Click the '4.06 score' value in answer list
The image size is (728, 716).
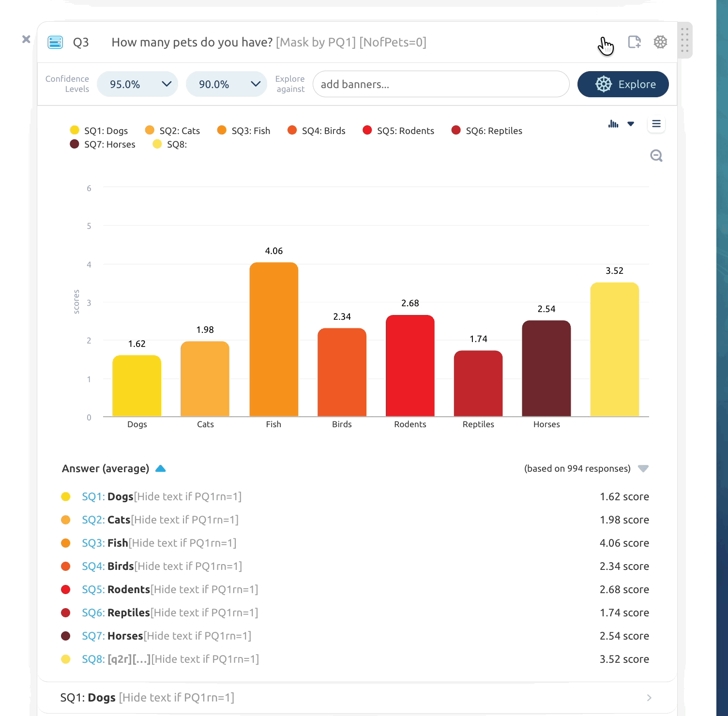(x=624, y=543)
